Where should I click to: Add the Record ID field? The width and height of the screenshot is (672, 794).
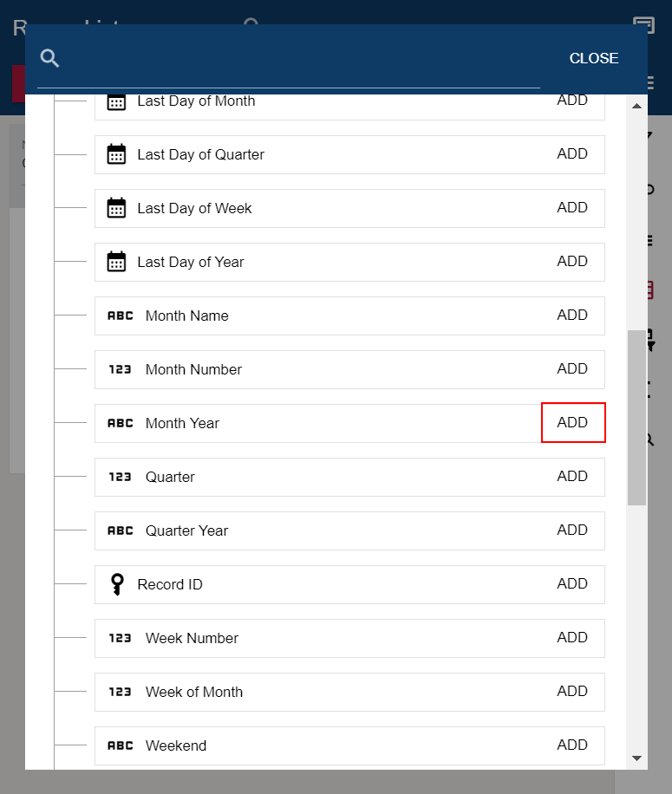572,583
